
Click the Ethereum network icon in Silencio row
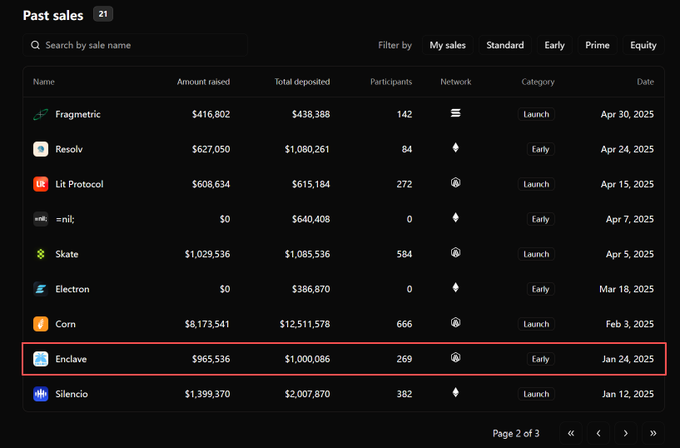point(455,392)
